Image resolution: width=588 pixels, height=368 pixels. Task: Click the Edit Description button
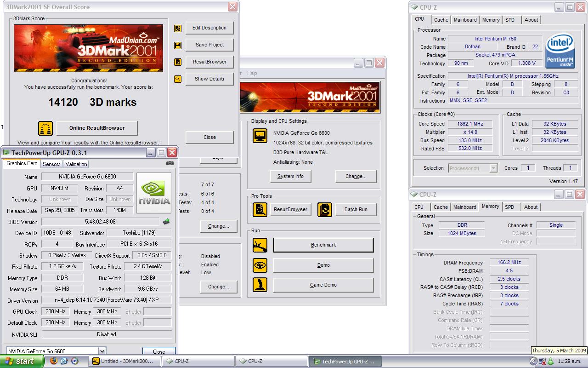click(209, 28)
